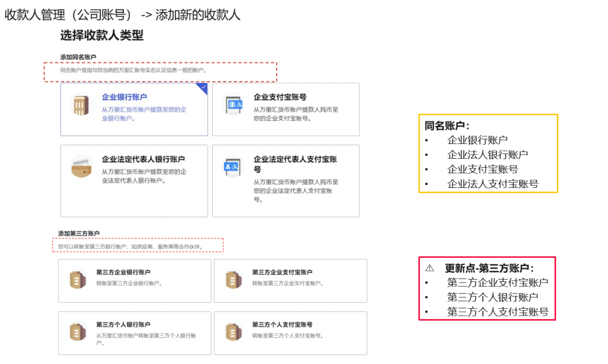Select the 企业银行账户 card title
This screenshot has width=608, height=364.
(124, 97)
